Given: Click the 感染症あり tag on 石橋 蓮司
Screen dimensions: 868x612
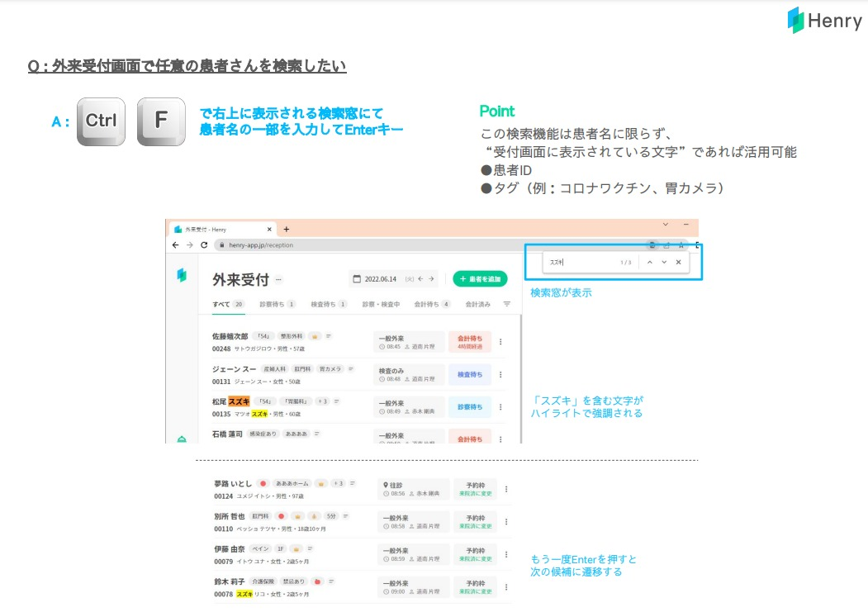Looking at the screenshot, I should (263, 434).
